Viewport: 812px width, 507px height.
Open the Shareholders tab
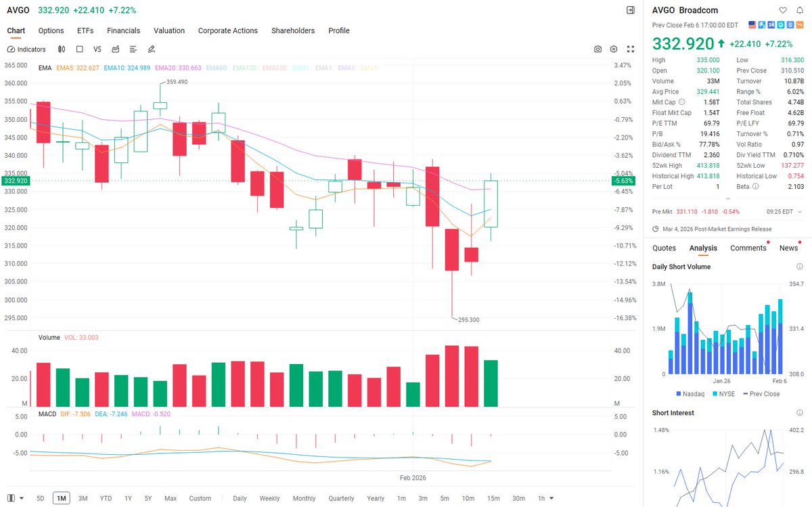tap(293, 30)
